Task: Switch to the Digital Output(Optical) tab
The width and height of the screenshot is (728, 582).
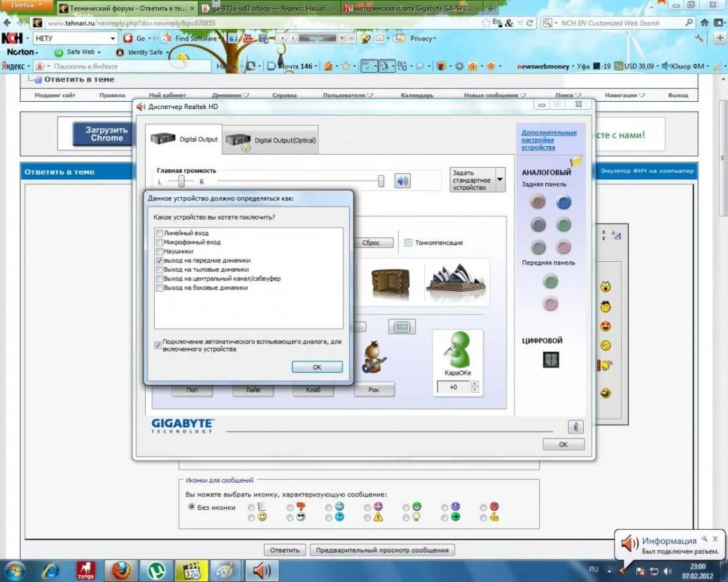Action: (x=271, y=140)
